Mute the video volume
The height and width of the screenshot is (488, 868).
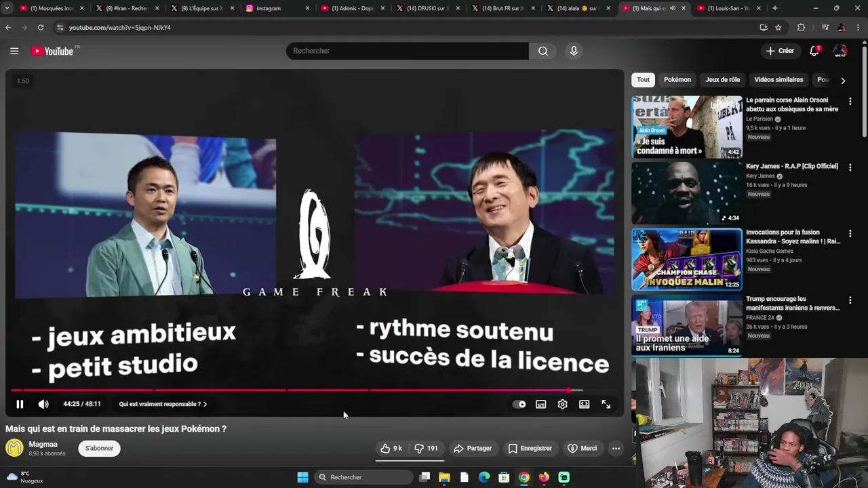point(43,404)
